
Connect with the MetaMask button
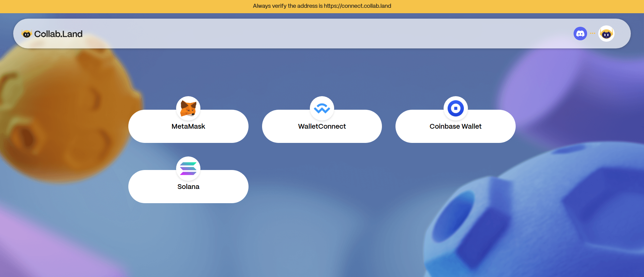[x=188, y=126]
